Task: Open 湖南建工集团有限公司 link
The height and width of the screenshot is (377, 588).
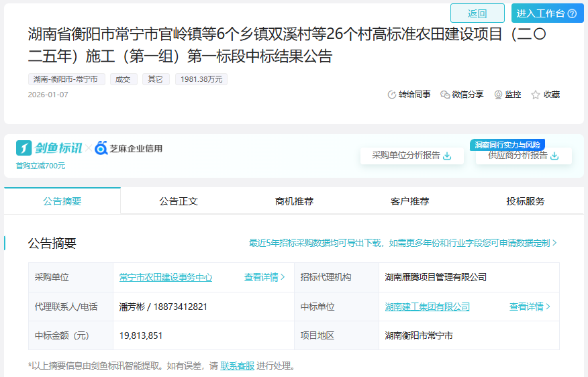Action: point(427,307)
